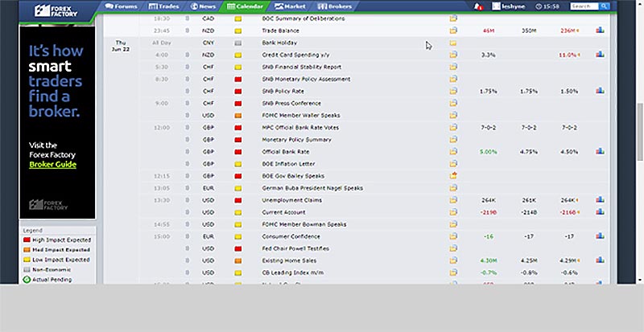Open chart for Existing Home Sales
Viewport: 644px width, 332px height.
tap(600, 260)
